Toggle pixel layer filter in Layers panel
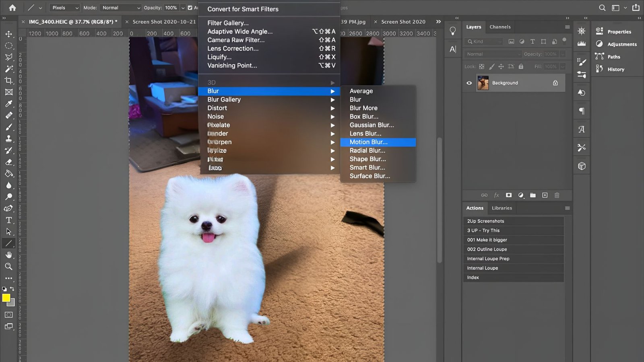The width and height of the screenshot is (644, 362). (x=512, y=41)
